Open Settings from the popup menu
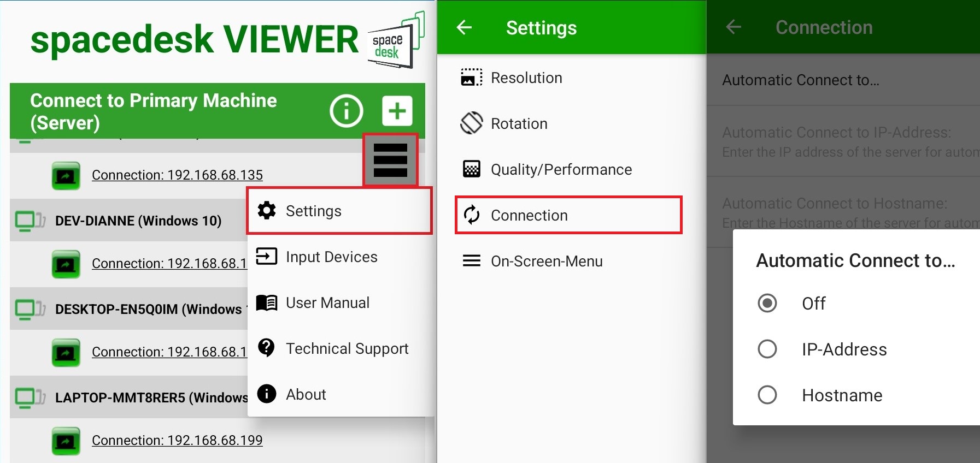This screenshot has height=463, width=980. coord(339,211)
